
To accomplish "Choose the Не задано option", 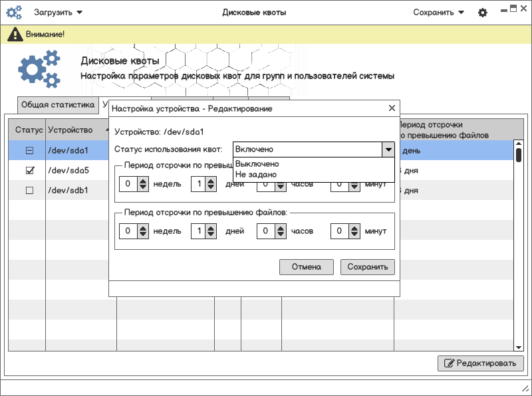I will [x=255, y=174].
